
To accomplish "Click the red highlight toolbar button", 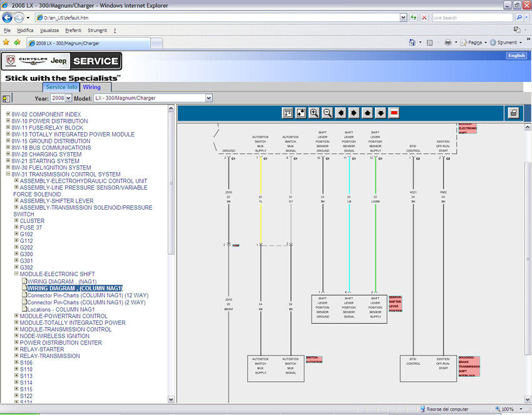I will pos(394,113).
